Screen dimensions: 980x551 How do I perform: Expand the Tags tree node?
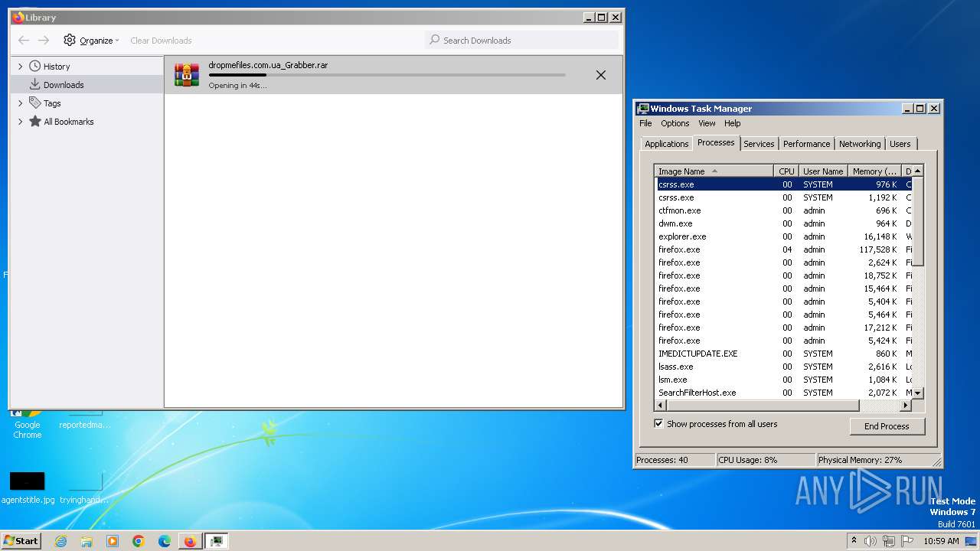pyautogui.click(x=20, y=103)
